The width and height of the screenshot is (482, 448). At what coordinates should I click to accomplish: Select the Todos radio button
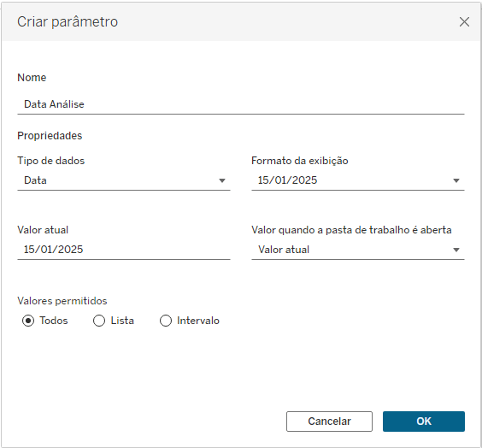[28, 321]
